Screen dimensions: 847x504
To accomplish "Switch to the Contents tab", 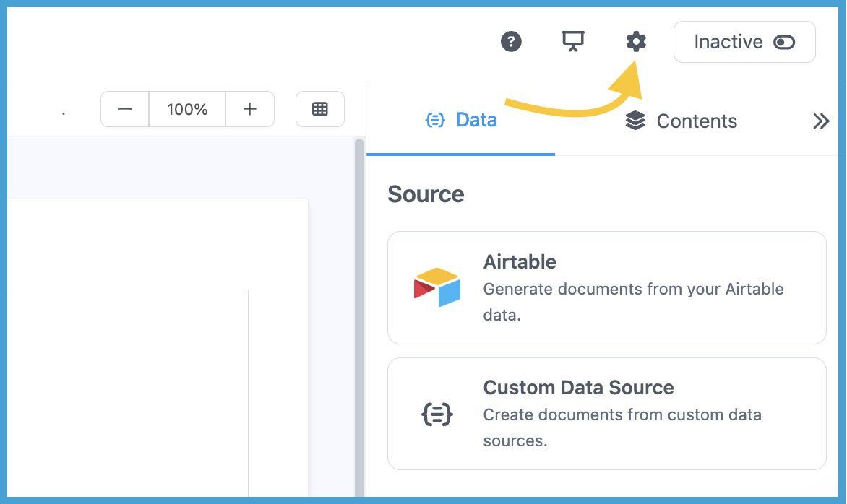I will [x=682, y=121].
